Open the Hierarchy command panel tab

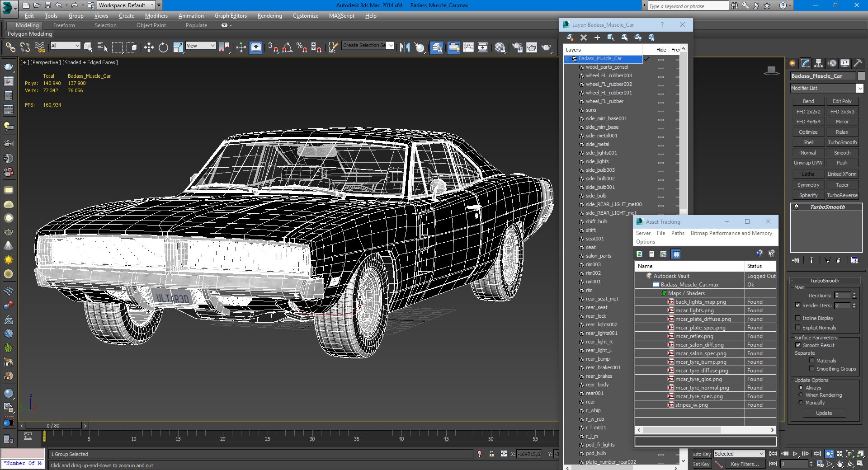pos(818,63)
